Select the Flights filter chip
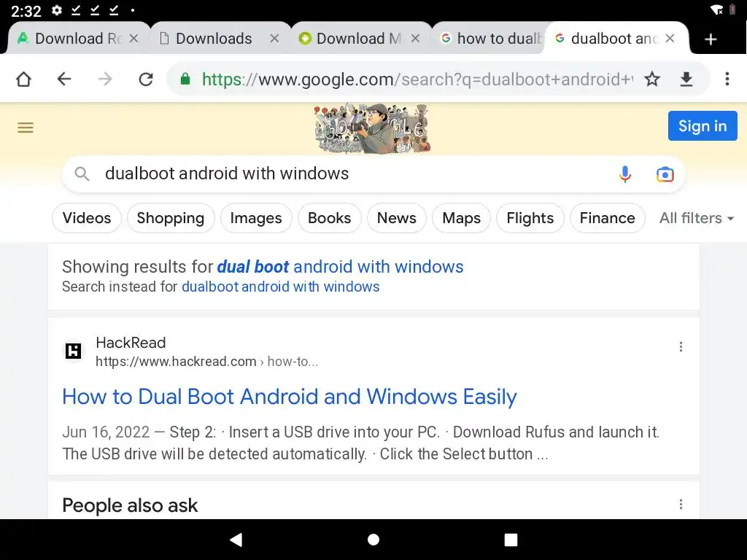The width and height of the screenshot is (747, 560). 530,218
